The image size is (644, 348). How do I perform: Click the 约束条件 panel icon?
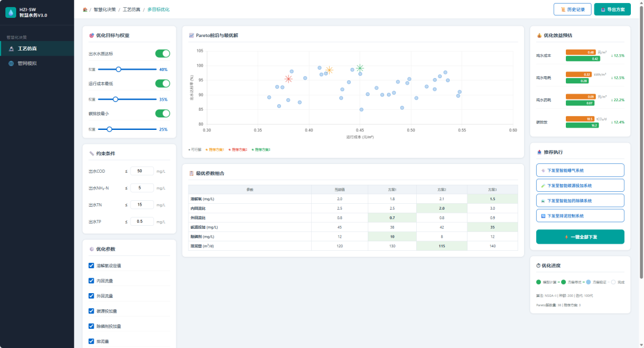[x=92, y=154]
